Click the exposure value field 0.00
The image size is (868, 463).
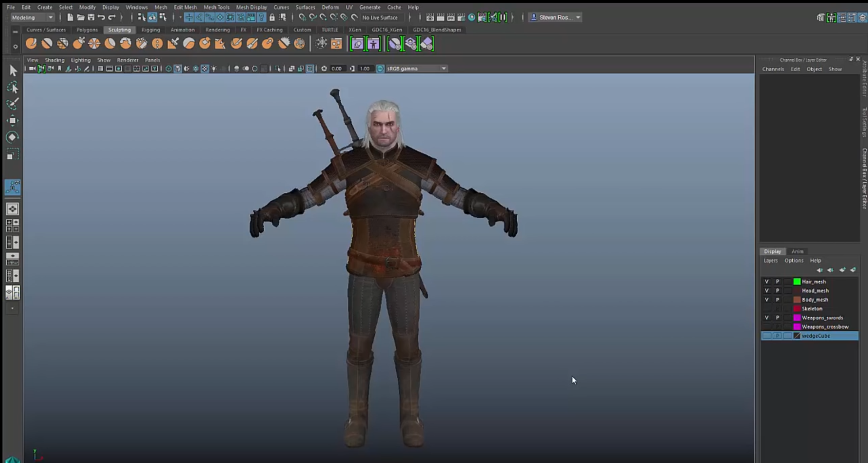pyautogui.click(x=338, y=69)
